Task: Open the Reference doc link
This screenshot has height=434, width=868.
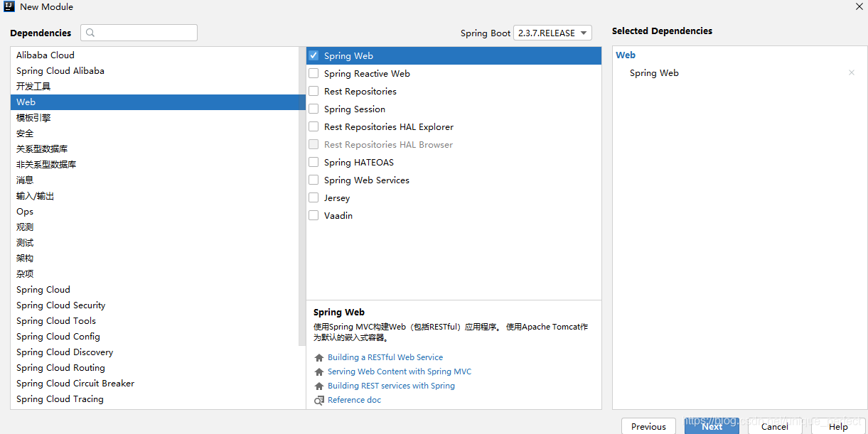Action: point(354,401)
